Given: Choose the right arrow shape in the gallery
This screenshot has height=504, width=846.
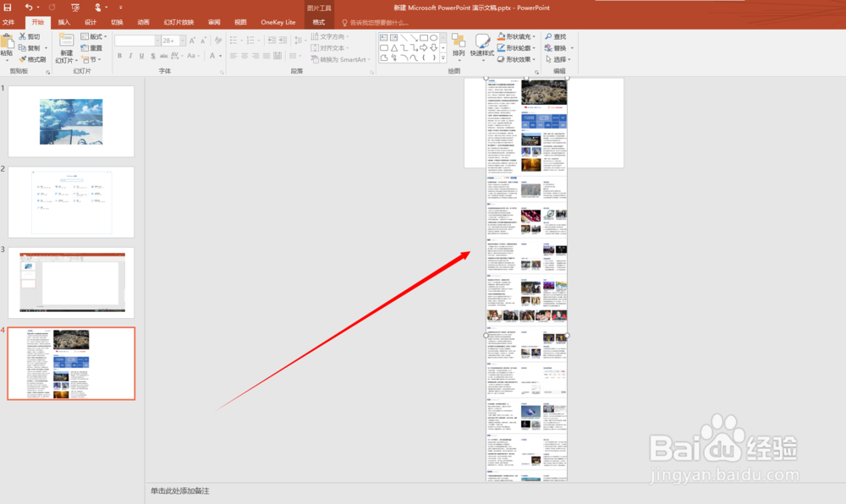Looking at the screenshot, I should pyautogui.click(x=424, y=48).
